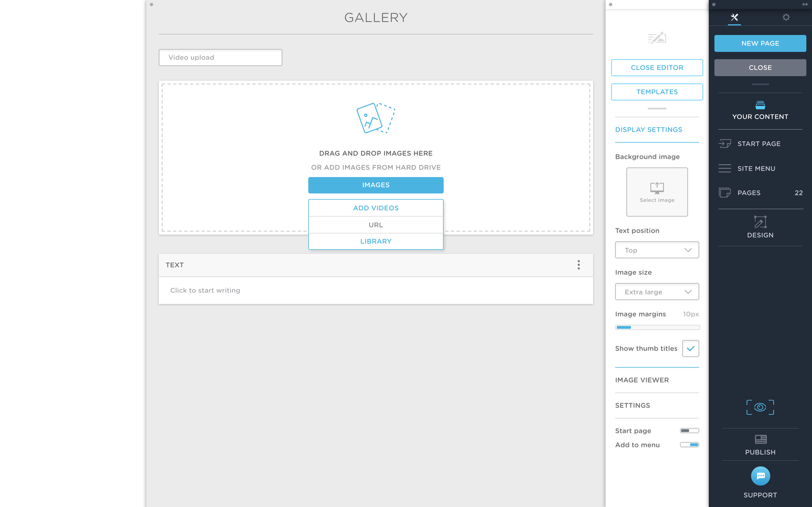Expand the Image Viewer section
The width and height of the screenshot is (812, 507).
(657, 380)
